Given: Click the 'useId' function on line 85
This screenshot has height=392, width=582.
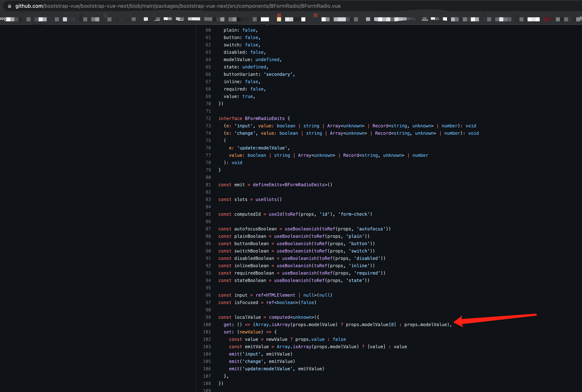Looking at the screenshot, I should pyautogui.click(x=275, y=214).
